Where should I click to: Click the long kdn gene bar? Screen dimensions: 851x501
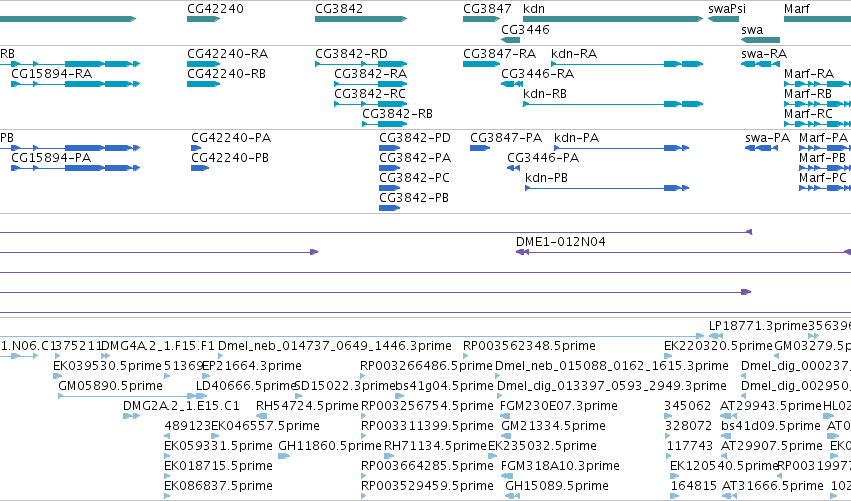coord(613,19)
